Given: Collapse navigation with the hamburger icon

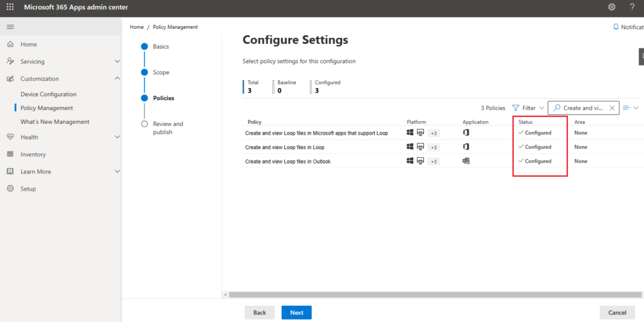Looking at the screenshot, I should point(10,27).
